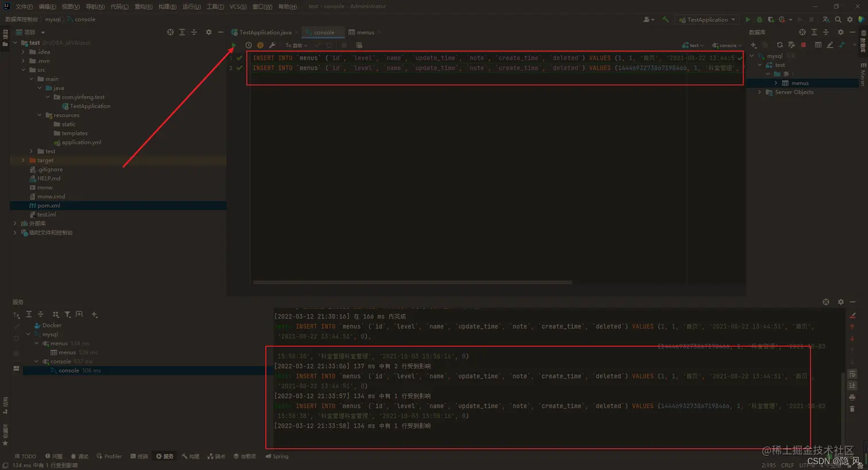This screenshot has width=868, height=470.
Task: Select pom.xml in project tree
Action: [x=118, y=205]
